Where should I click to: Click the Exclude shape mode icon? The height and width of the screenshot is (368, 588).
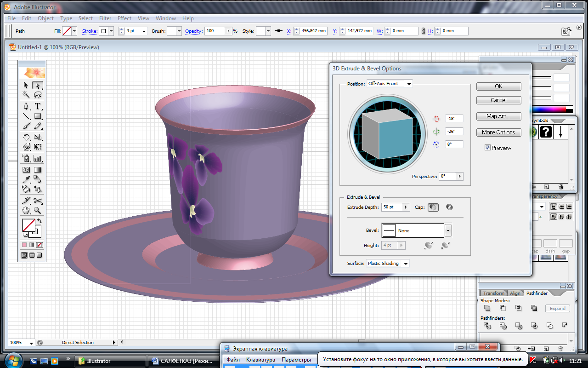tap(534, 308)
